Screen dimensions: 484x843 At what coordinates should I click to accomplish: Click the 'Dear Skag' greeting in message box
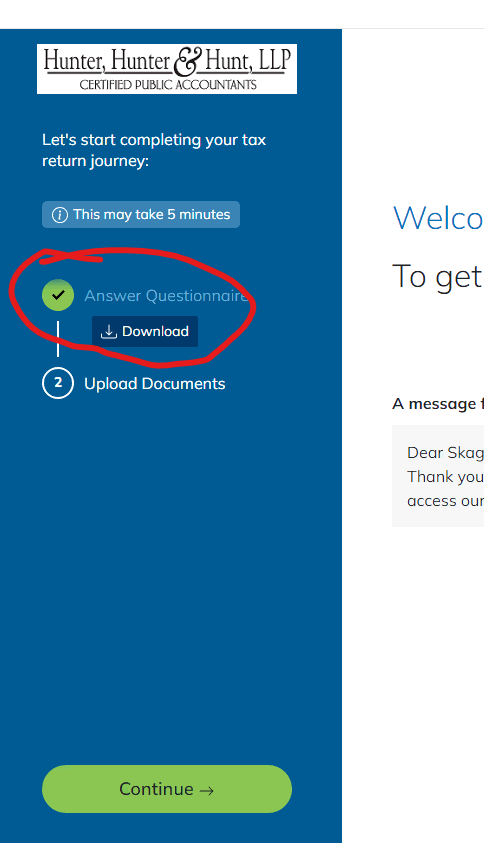[445, 453]
